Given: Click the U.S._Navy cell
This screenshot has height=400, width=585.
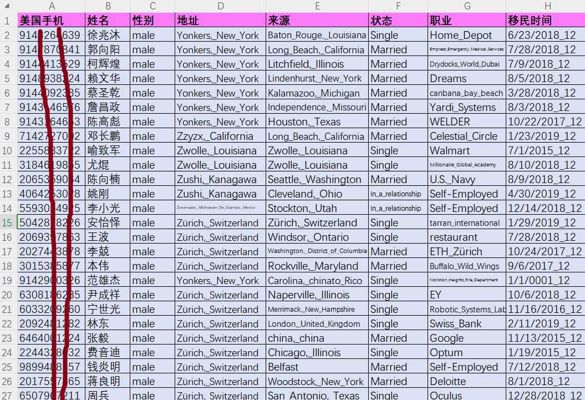Looking at the screenshot, I should click(467, 179).
